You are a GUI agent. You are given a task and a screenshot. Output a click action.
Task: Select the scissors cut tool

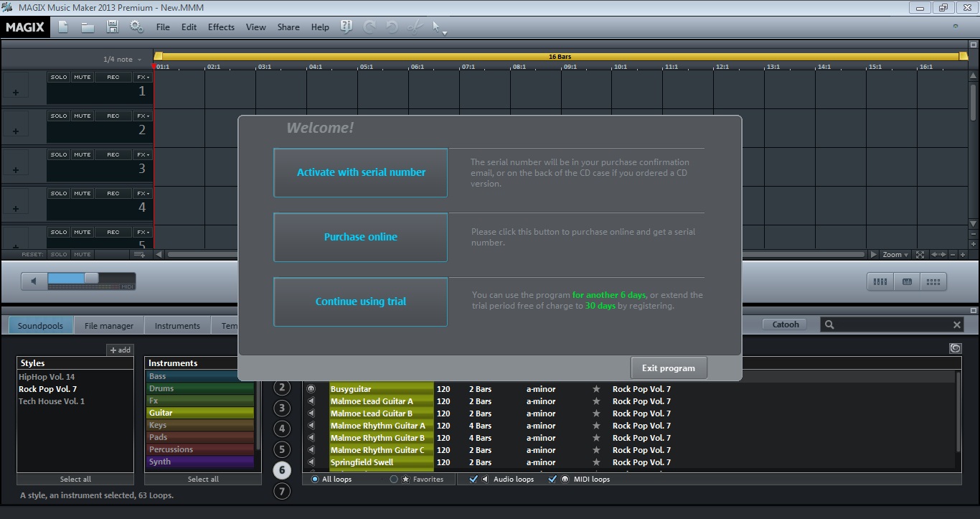coord(415,27)
